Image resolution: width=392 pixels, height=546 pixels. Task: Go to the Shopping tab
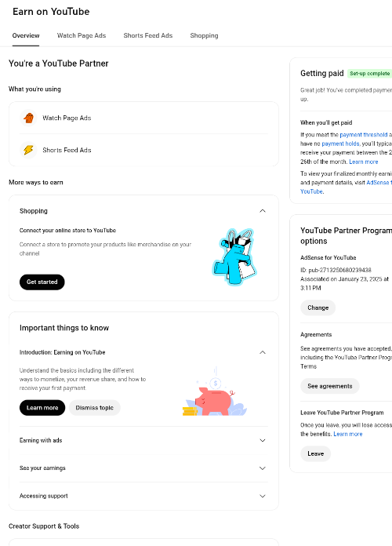204,35
